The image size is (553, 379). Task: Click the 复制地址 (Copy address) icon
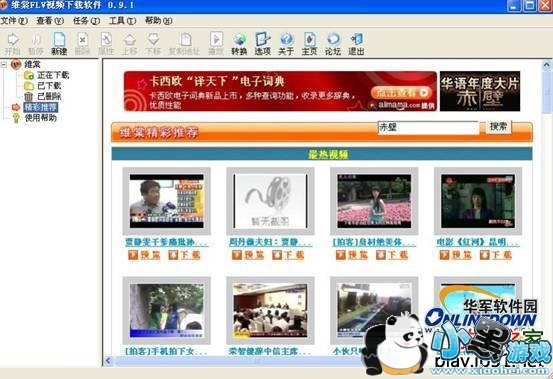[x=184, y=44]
